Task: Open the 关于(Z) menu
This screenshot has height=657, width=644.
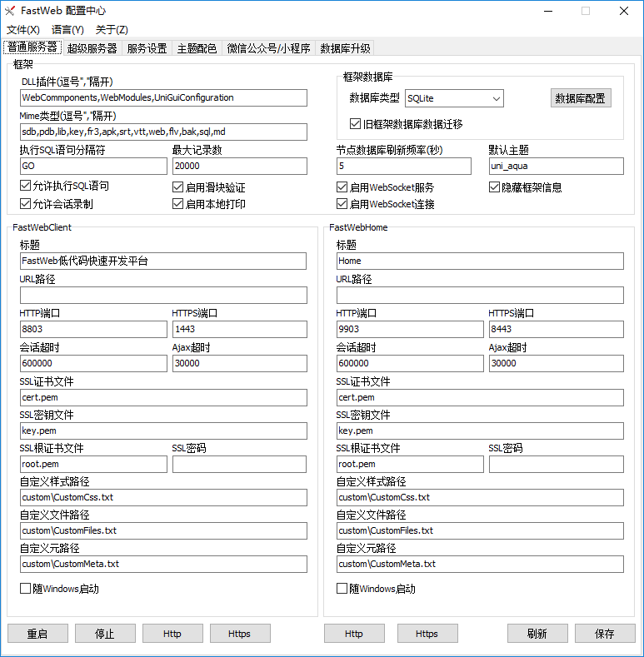Action: pos(112,29)
